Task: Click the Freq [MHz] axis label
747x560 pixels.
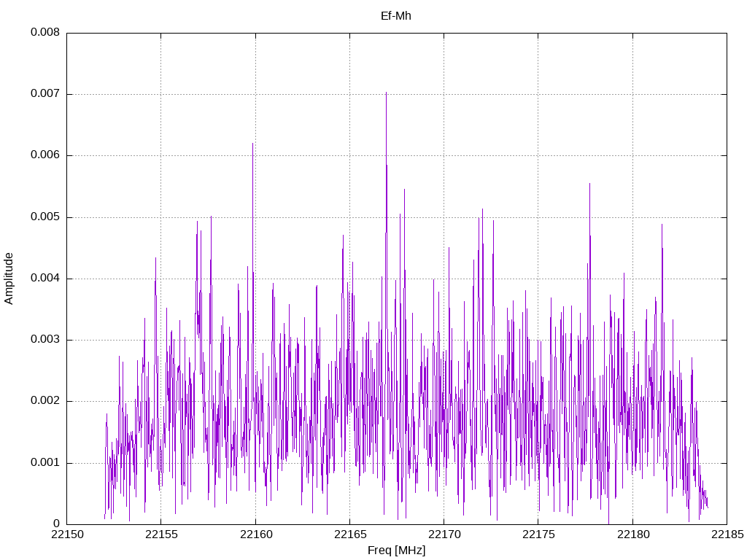Action: [396, 551]
